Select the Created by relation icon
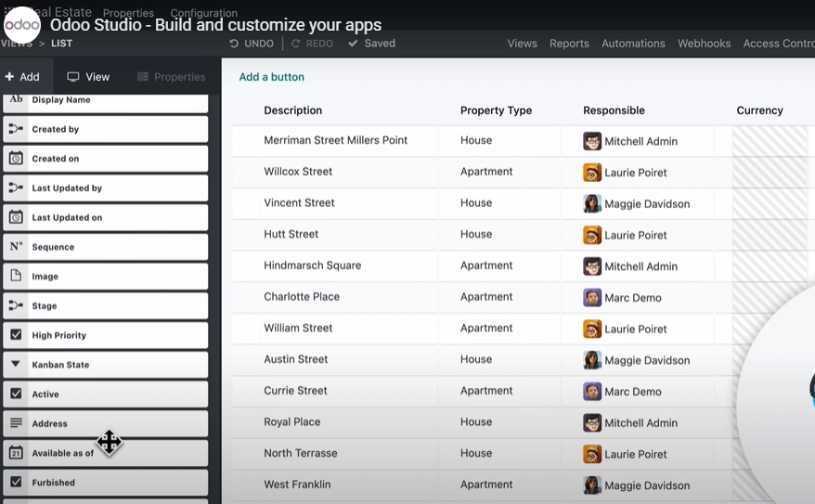 coord(16,128)
